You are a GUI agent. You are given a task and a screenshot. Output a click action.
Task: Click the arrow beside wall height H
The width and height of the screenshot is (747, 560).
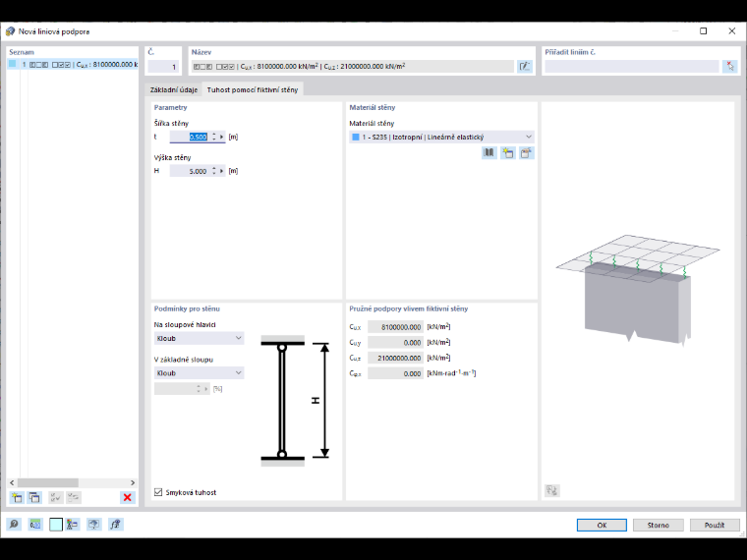coord(221,171)
